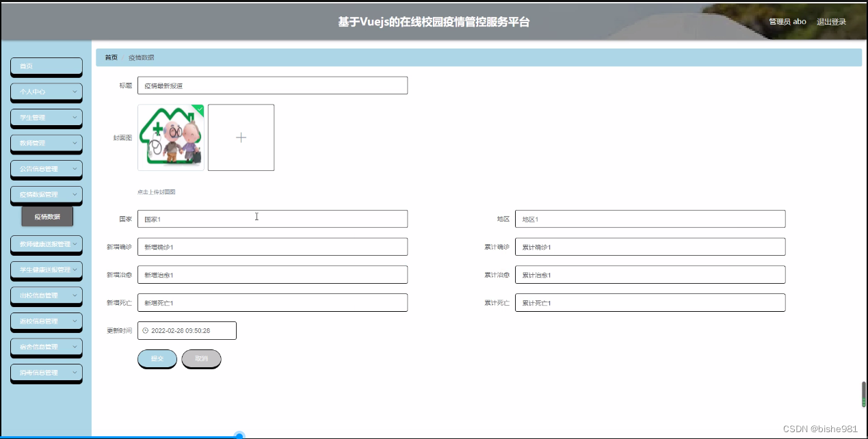Expand the 教师健康送报管理 sidebar menu
The width and height of the screenshot is (868, 439).
(46, 245)
